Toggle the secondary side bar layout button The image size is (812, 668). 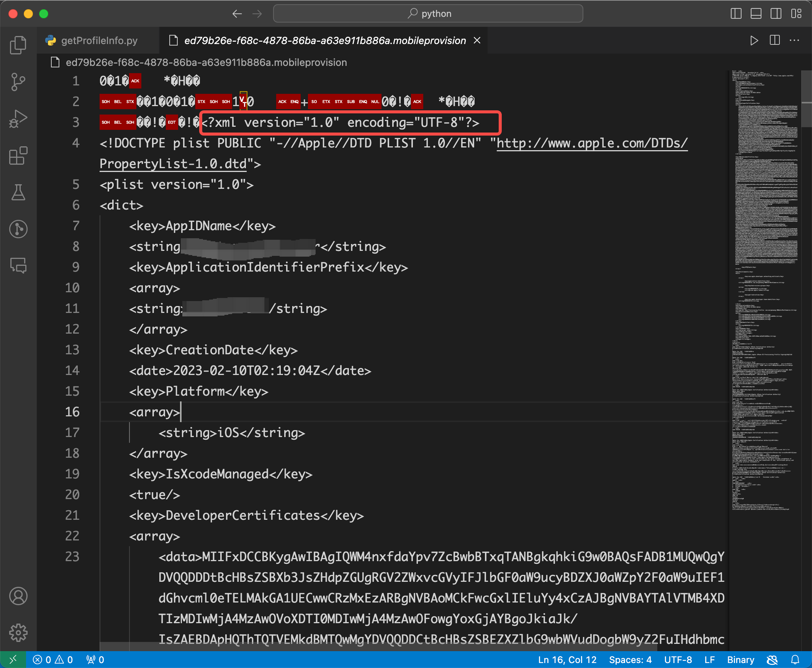[776, 14]
